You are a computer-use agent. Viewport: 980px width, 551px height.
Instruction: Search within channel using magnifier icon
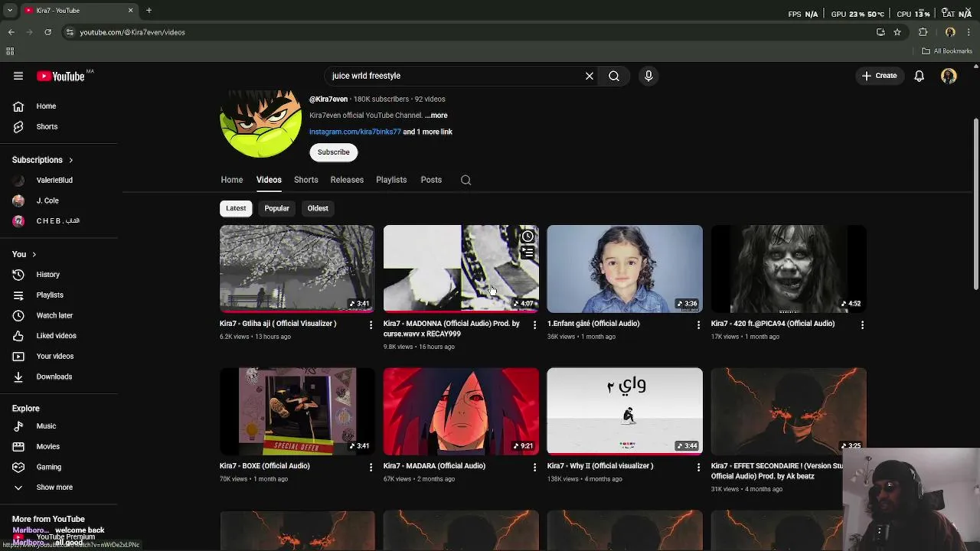click(465, 180)
